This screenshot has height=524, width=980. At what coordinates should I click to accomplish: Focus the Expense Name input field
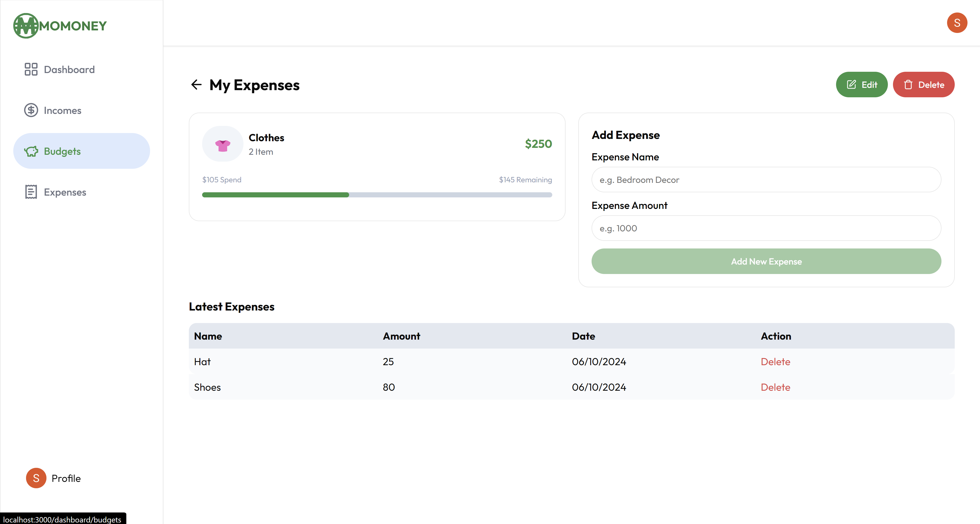(x=766, y=180)
